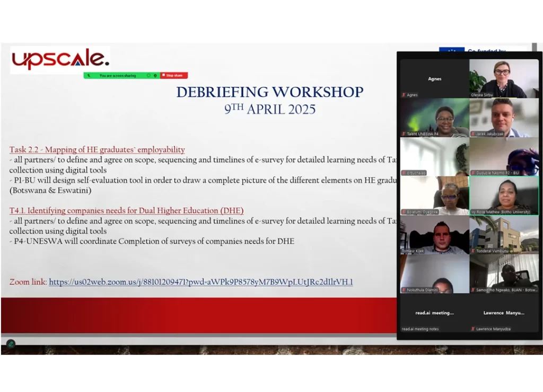543x392 pixels.
Task: Select the read.ai meeting notes tile
Action: click(x=434, y=313)
